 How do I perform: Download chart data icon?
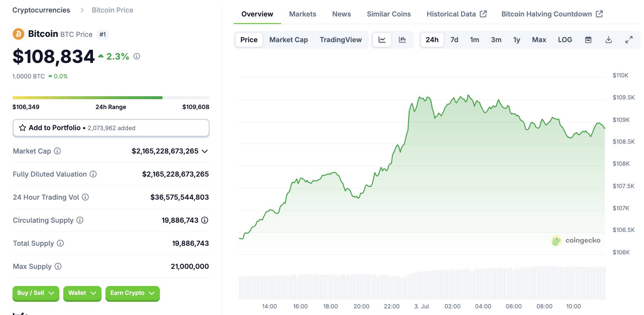pos(609,40)
